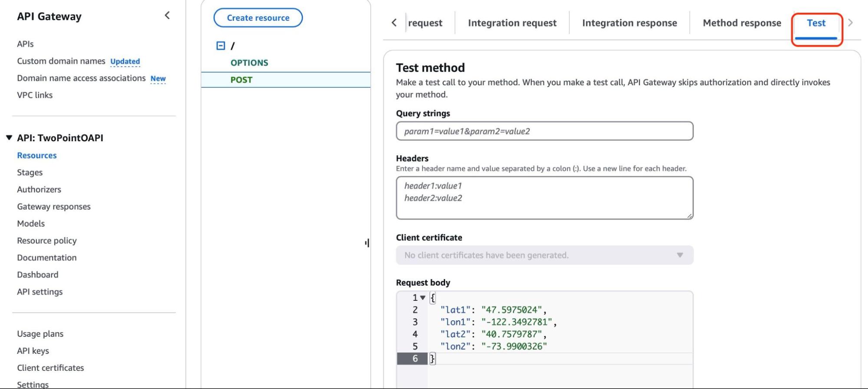Open Gateway responses page
The width and height of the screenshot is (868, 389).
point(54,206)
